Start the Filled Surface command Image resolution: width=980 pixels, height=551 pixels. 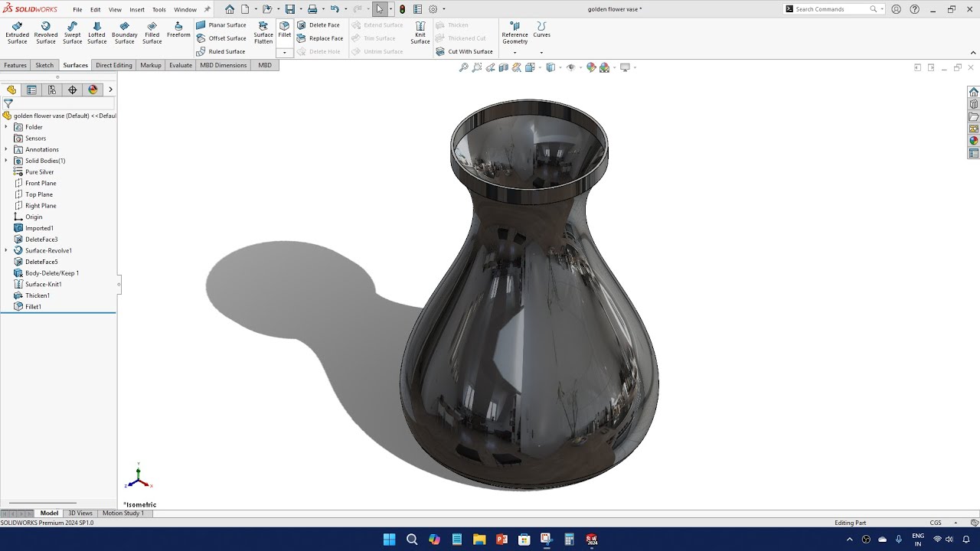pyautogui.click(x=152, y=33)
